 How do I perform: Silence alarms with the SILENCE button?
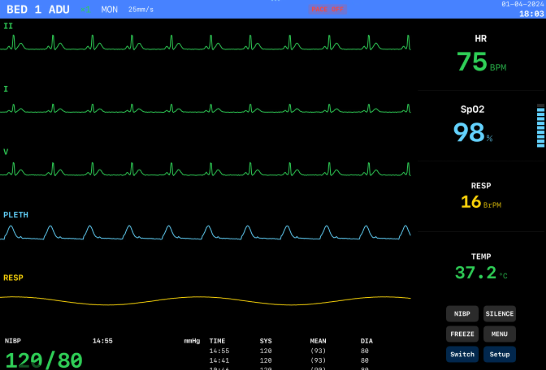499,314
